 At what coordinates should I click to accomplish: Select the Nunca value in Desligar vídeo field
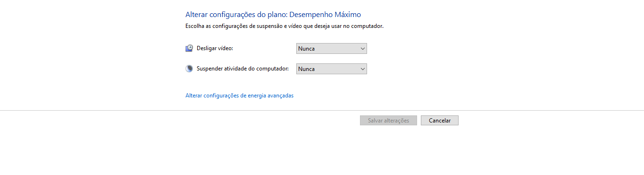[306, 48]
